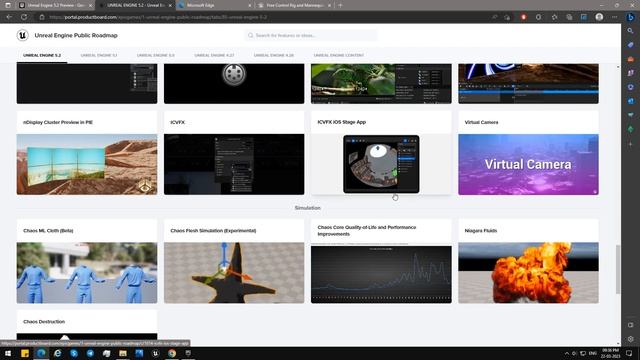Switch to UNREAL ENGINE 5.0 tab
640x360 pixels.
[x=156, y=55]
